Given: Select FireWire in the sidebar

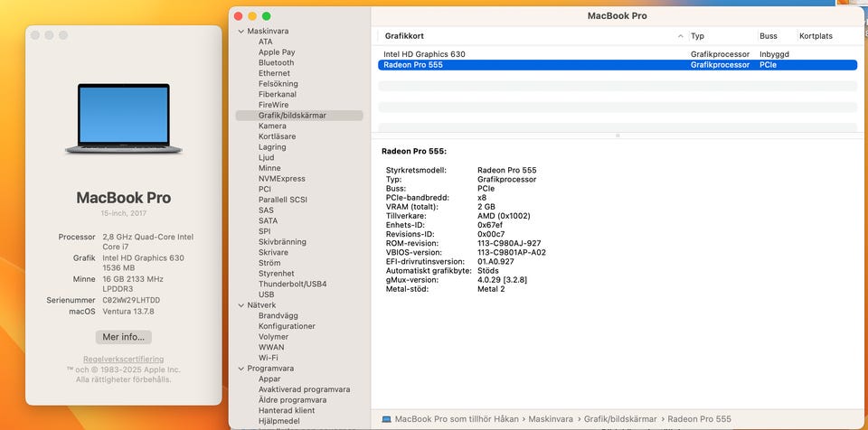Looking at the screenshot, I should [x=273, y=105].
